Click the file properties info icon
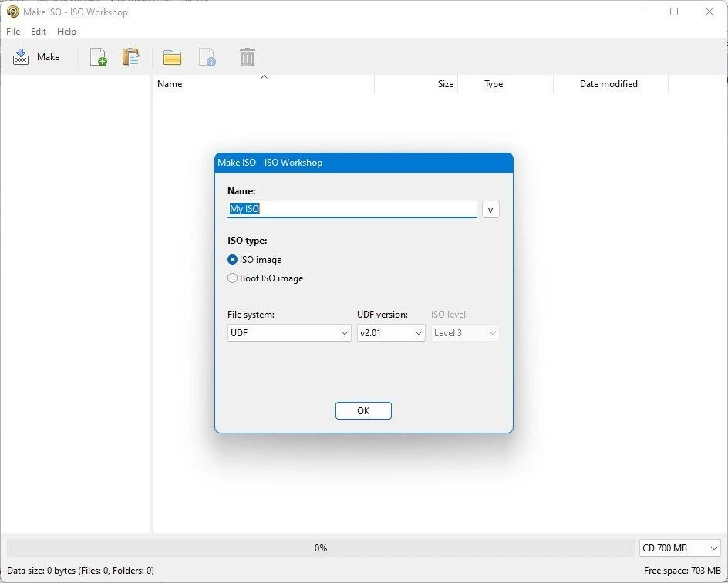 coord(207,57)
